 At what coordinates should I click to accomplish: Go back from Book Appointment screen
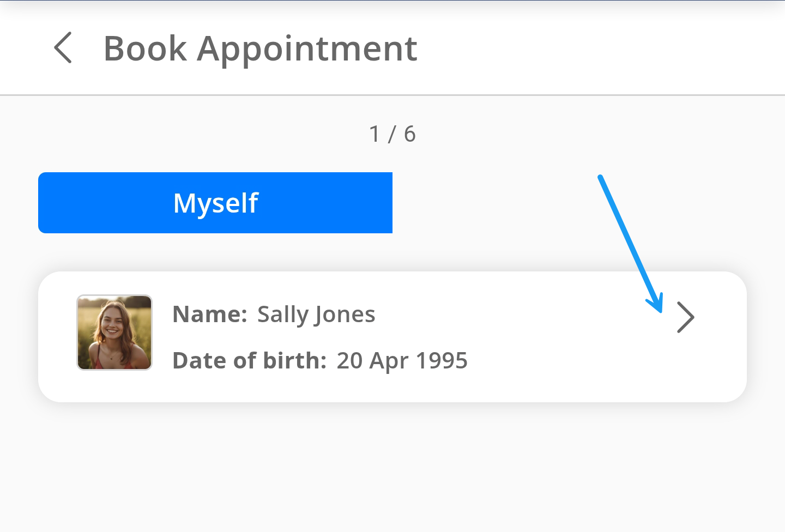pyautogui.click(x=63, y=48)
